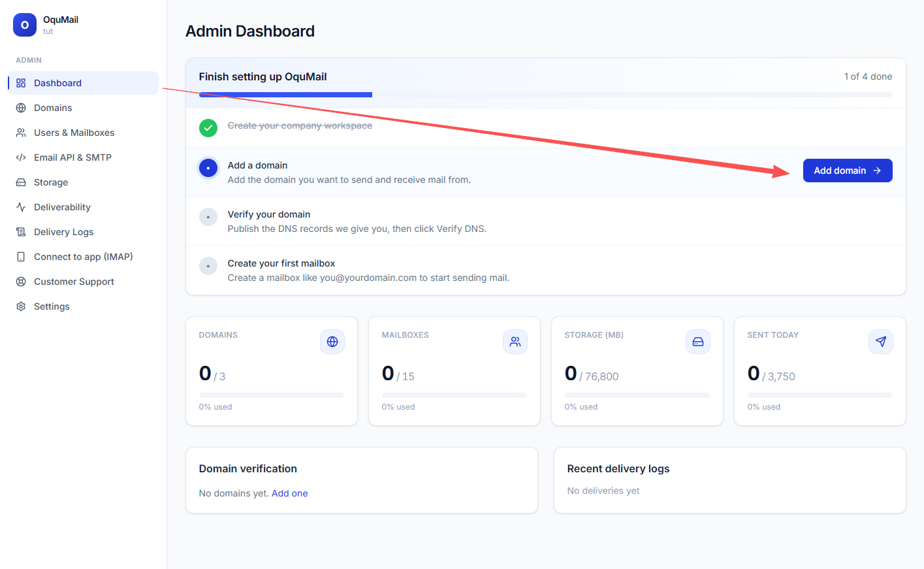Screen dimensions: 924x569
Task: Click the Connect to app phone icon
Action: (21, 257)
